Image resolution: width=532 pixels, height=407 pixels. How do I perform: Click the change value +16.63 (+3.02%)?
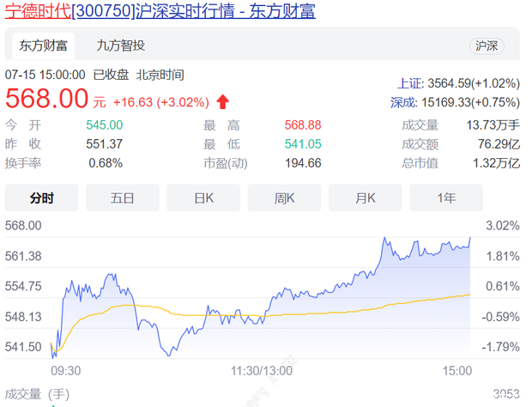(x=161, y=102)
